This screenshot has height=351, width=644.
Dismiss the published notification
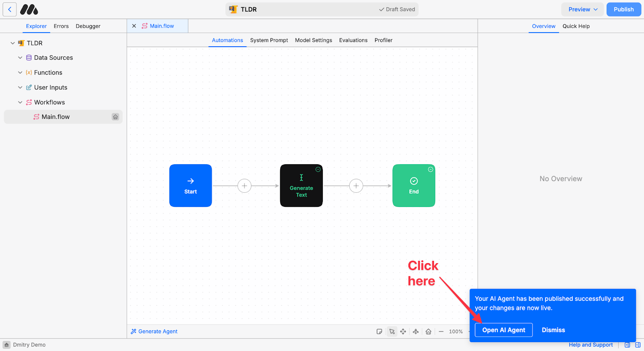(x=553, y=330)
